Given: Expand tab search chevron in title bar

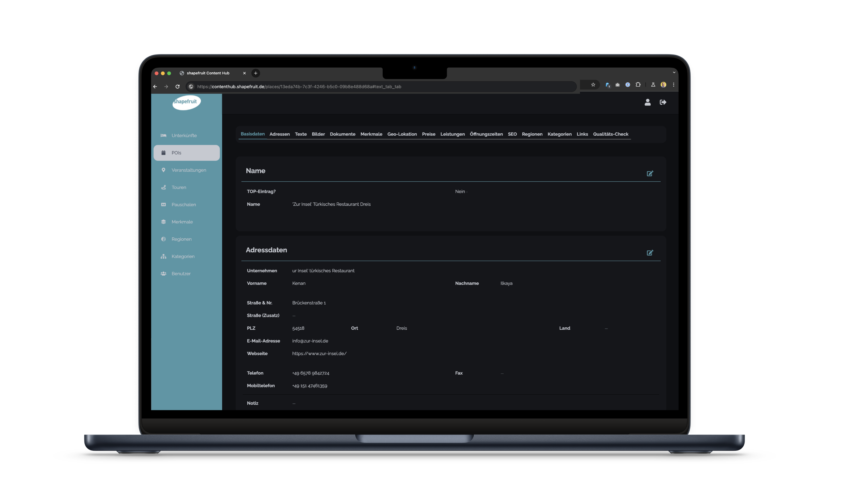Looking at the screenshot, I should point(674,72).
